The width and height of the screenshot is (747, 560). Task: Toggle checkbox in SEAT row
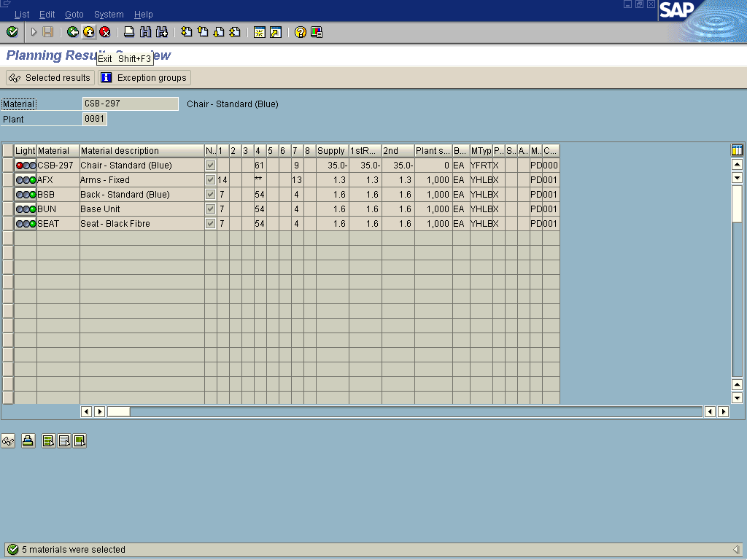(x=210, y=223)
